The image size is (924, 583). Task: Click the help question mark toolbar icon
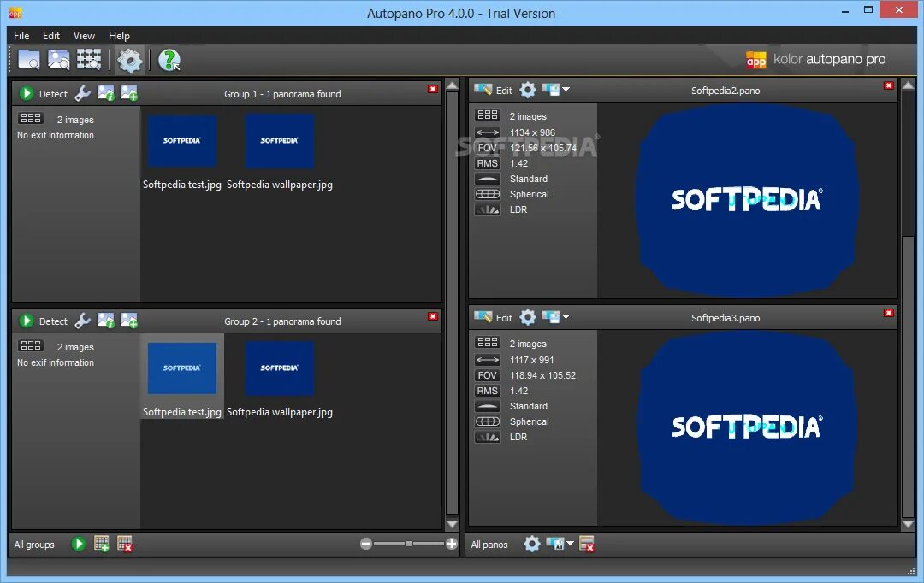169,60
